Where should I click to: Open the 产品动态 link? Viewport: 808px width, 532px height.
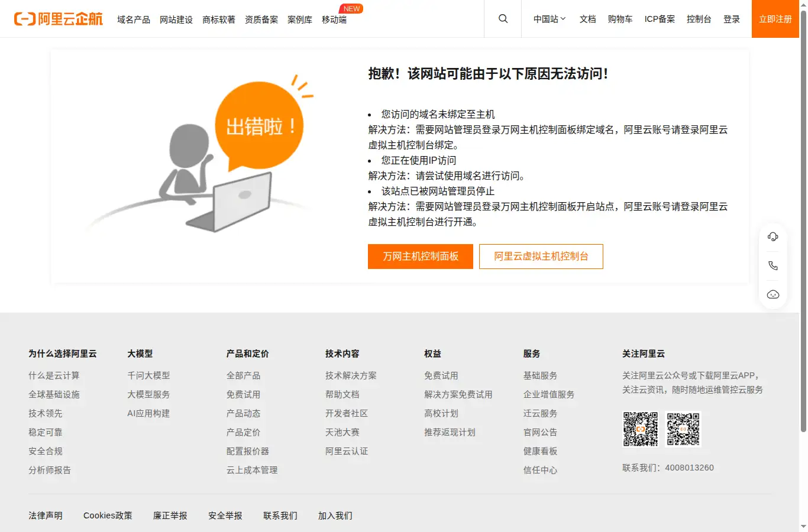pyautogui.click(x=243, y=413)
